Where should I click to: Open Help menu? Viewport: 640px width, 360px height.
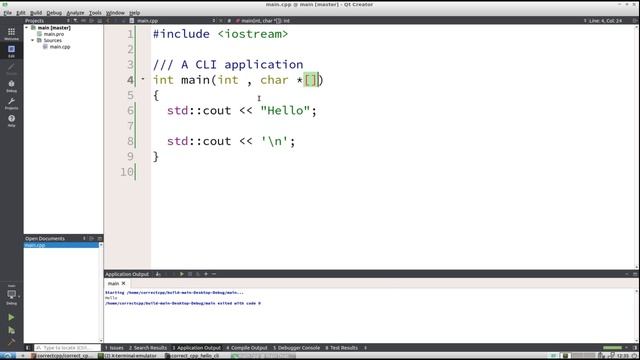[134, 13]
